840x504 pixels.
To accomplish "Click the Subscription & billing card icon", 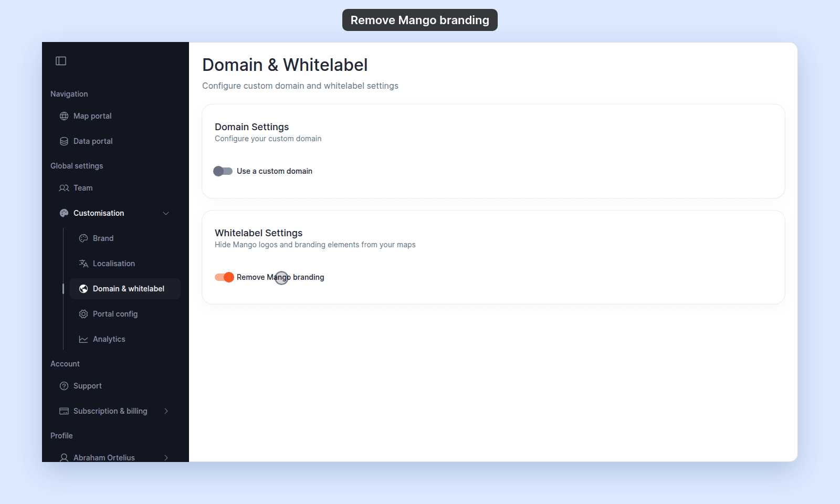I will [x=64, y=411].
